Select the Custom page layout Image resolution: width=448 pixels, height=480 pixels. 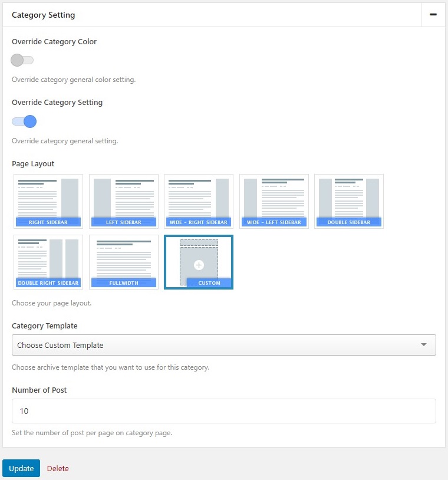199,262
